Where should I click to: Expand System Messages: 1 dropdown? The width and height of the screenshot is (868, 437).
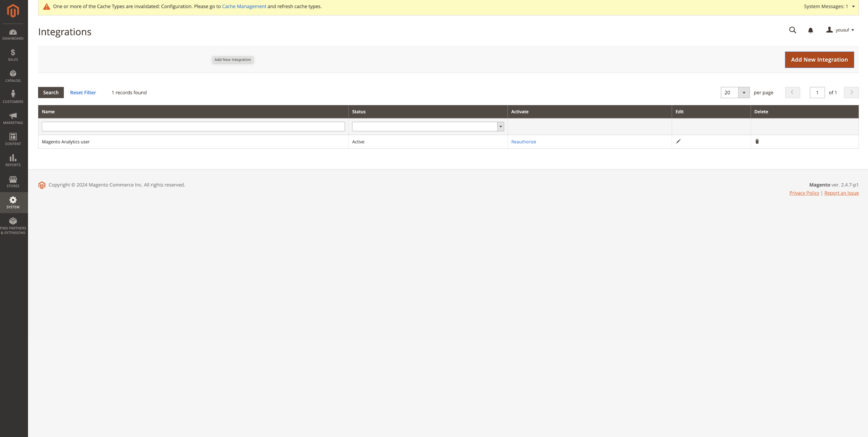pos(829,6)
